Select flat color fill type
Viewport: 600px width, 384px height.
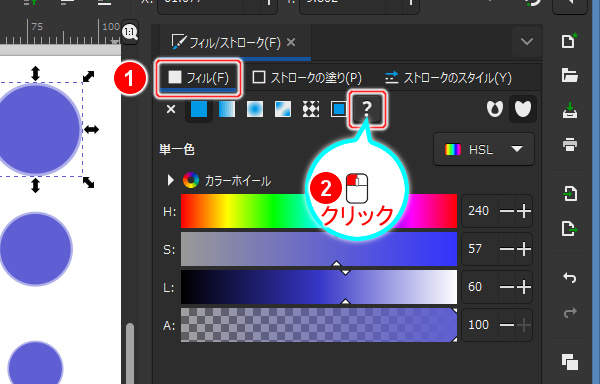coord(199,109)
